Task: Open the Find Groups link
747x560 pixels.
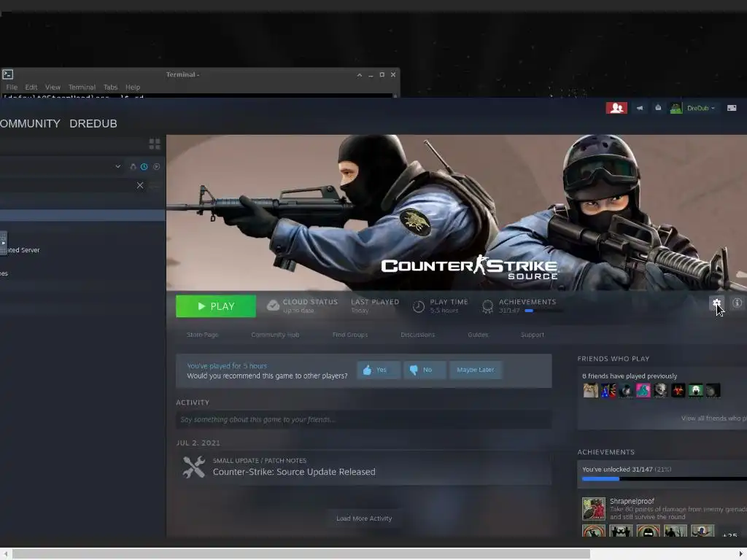Action: (350, 335)
